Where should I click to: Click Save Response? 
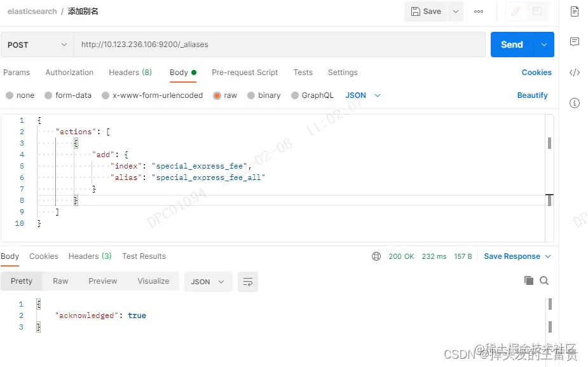click(x=512, y=256)
